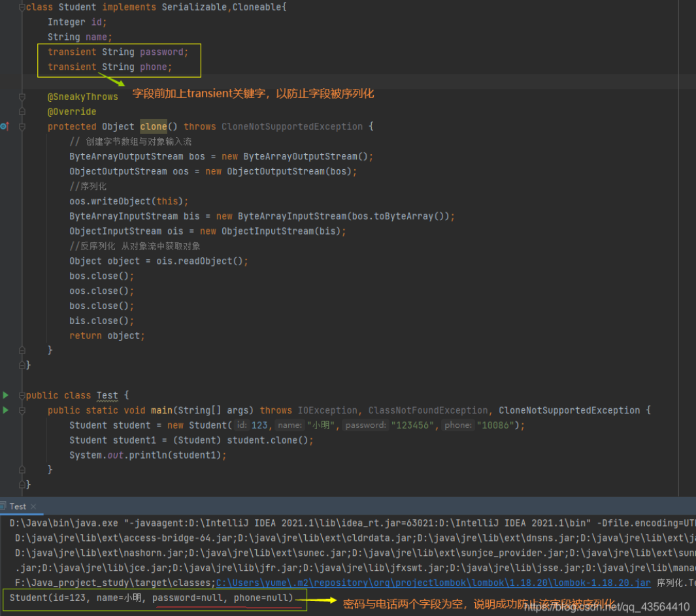Click the 'name:' parameter hint

[290, 425]
